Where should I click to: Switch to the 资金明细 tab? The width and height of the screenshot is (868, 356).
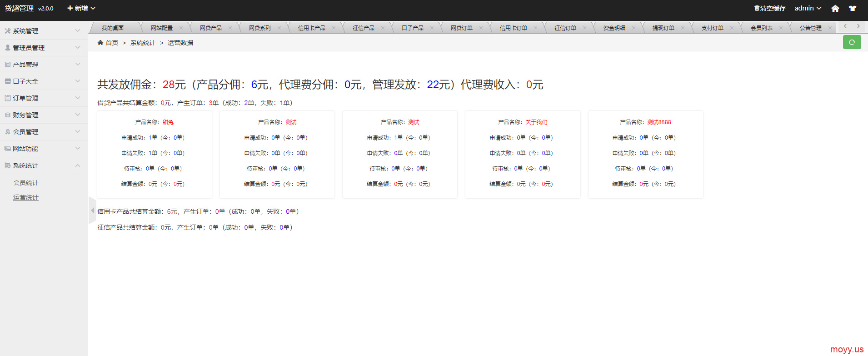pos(614,28)
